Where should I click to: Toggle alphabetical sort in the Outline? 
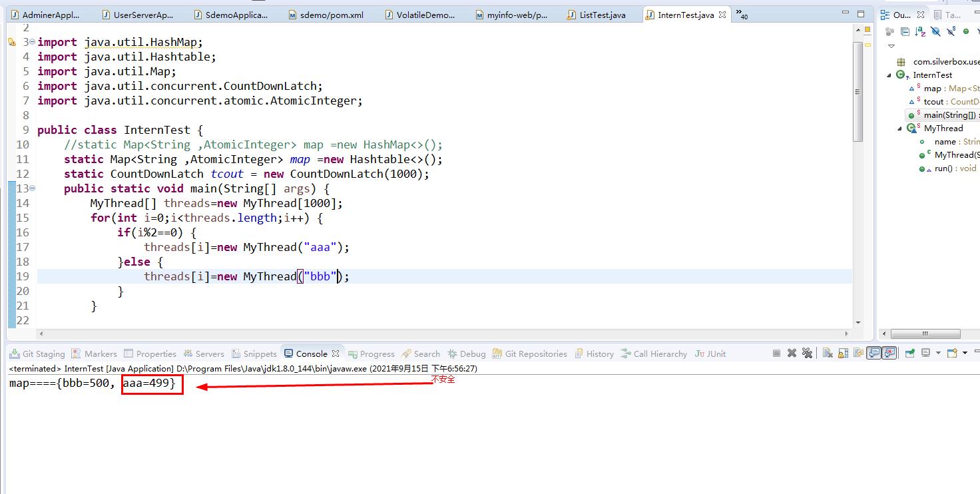(920, 31)
